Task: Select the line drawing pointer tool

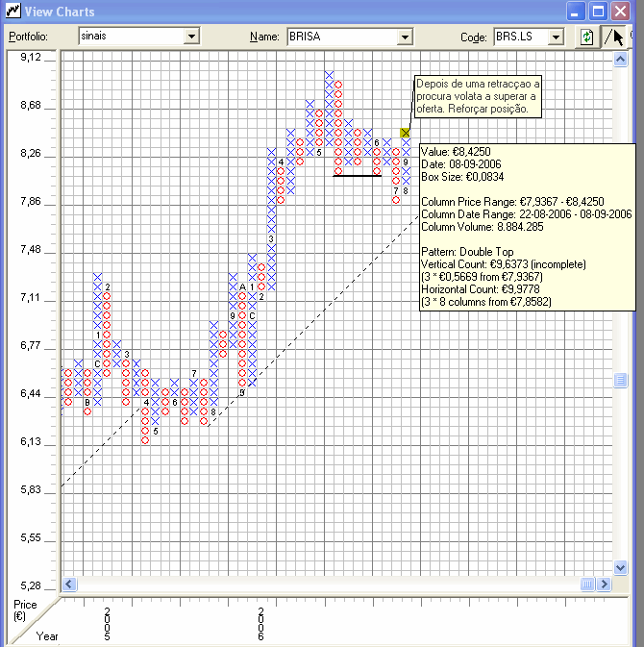Action: [x=613, y=37]
